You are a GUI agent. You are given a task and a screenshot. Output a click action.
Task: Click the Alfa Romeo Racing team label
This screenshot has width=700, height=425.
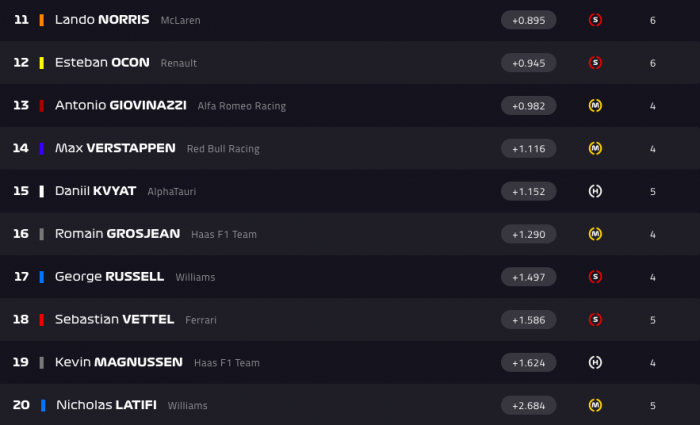coord(242,106)
